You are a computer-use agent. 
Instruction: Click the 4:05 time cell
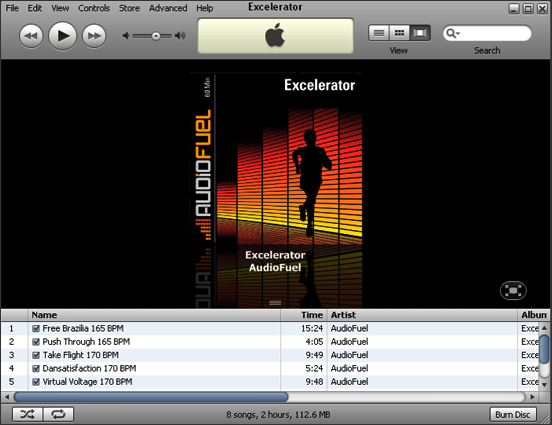tap(314, 342)
